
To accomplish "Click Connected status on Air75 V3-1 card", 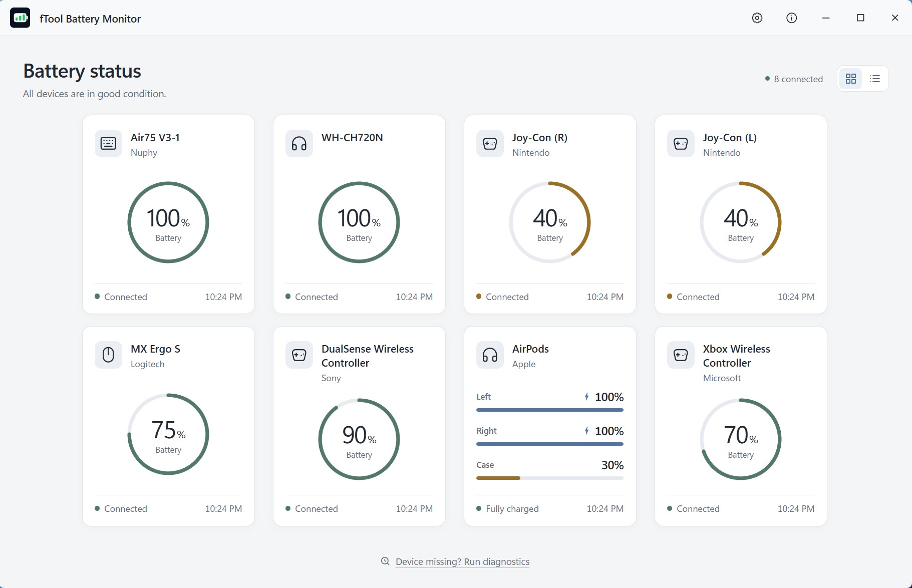I will [121, 297].
